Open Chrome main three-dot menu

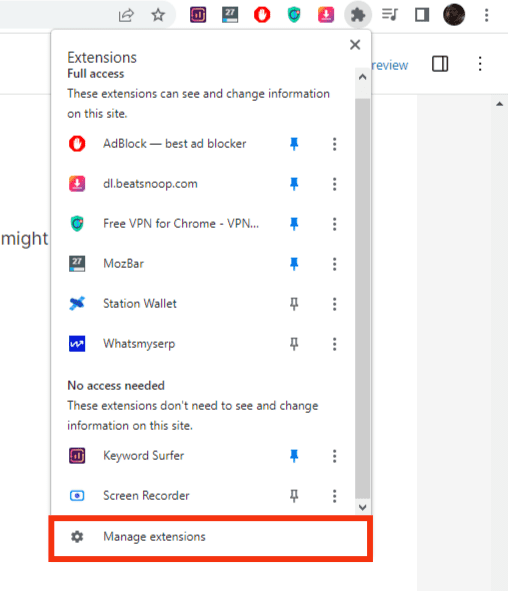[x=487, y=15]
